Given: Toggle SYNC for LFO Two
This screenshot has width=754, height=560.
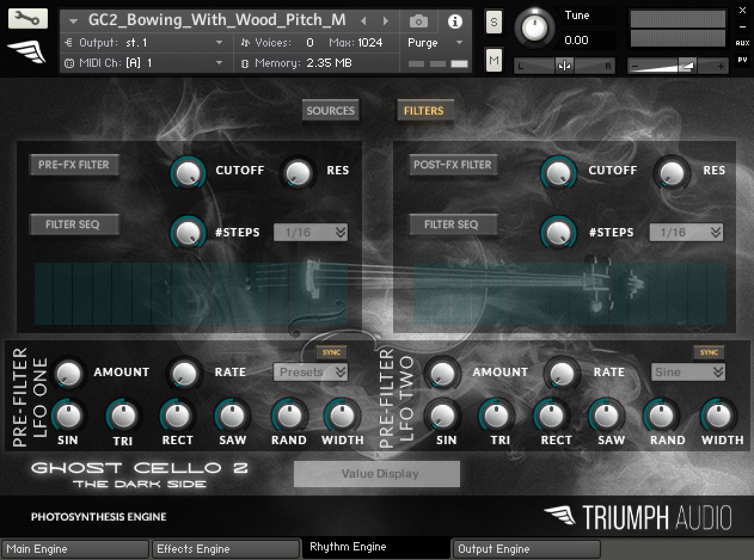Looking at the screenshot, I should tap(709, 352).
